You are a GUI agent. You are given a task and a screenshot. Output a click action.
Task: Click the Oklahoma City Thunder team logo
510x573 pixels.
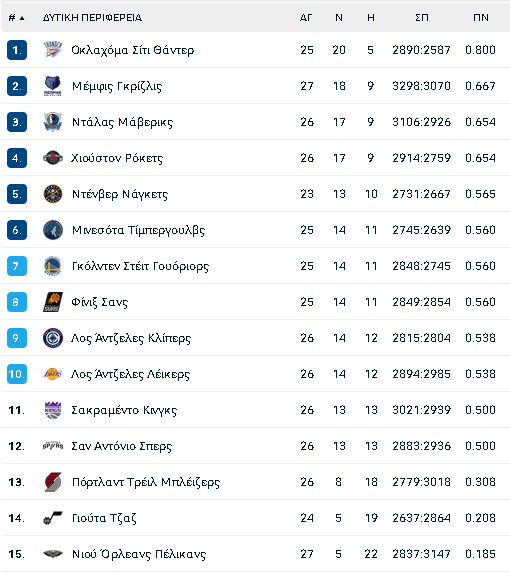(x=53, y=50)
